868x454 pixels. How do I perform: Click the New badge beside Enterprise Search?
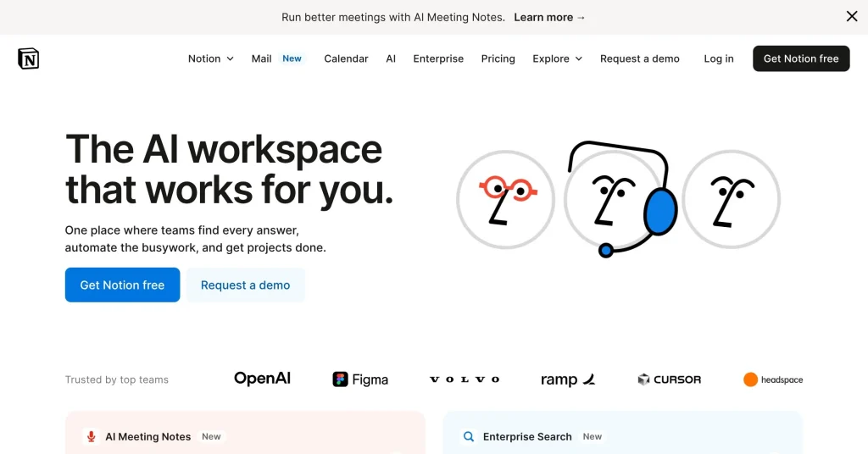(592, 436)
